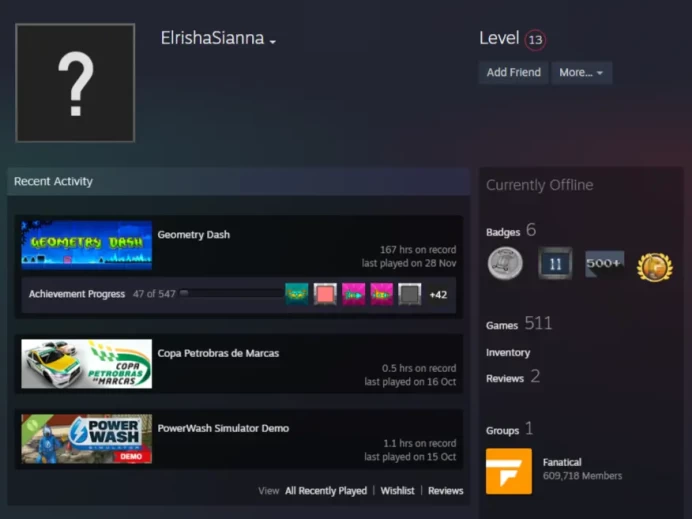The height and width of the screenshot is (519, 692).
Task: Open the Fanatical group name link
Action: [x=562, y=462]
